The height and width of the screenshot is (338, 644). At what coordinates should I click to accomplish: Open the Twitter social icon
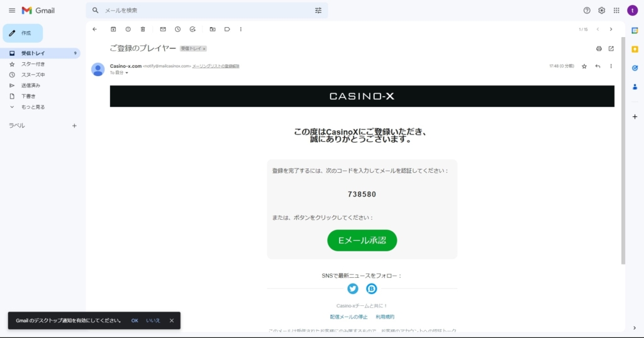pyautogui.click(x=352, y=289)
